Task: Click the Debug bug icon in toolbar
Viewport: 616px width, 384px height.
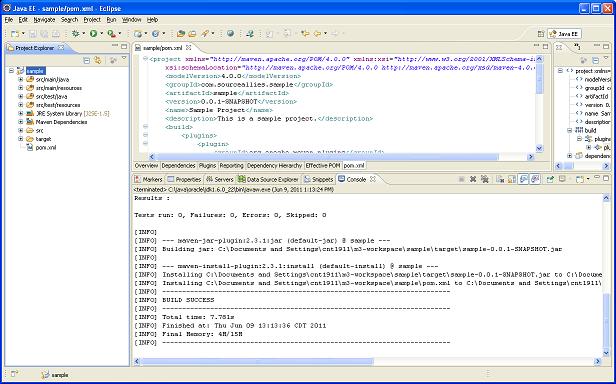Action: (75, 34)
